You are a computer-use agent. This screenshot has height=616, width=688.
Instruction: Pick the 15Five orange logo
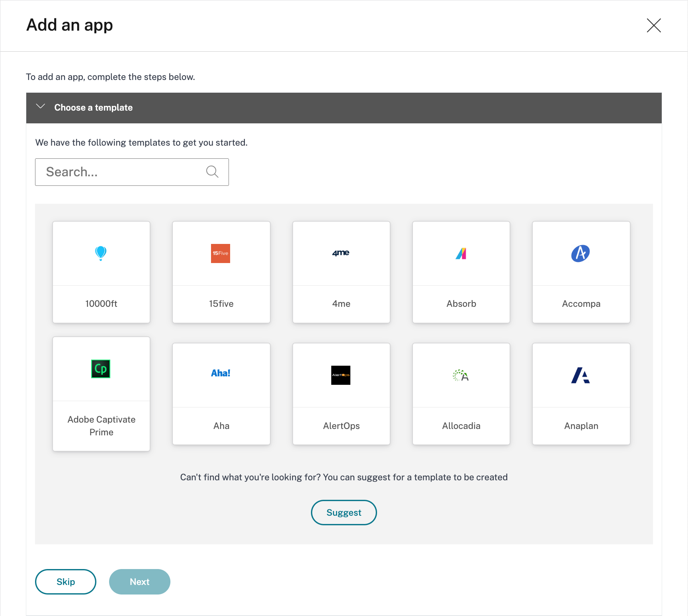click(x=221, y=253)
